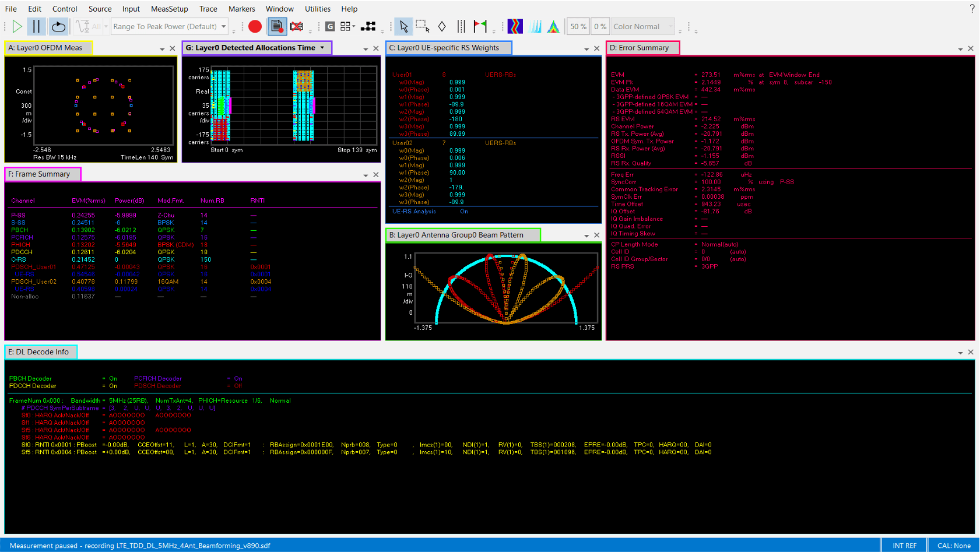The image size is (980, 552).
Task: Click the INT REF status button
Action: (904, 545)
